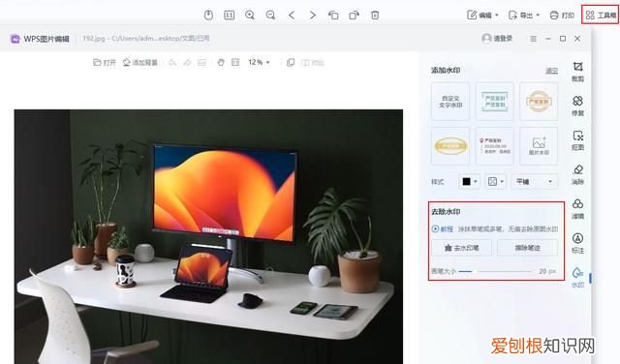Open the black color swatch dropdown
The height and width of the screenshot is (364, 620).
[469, 181]
